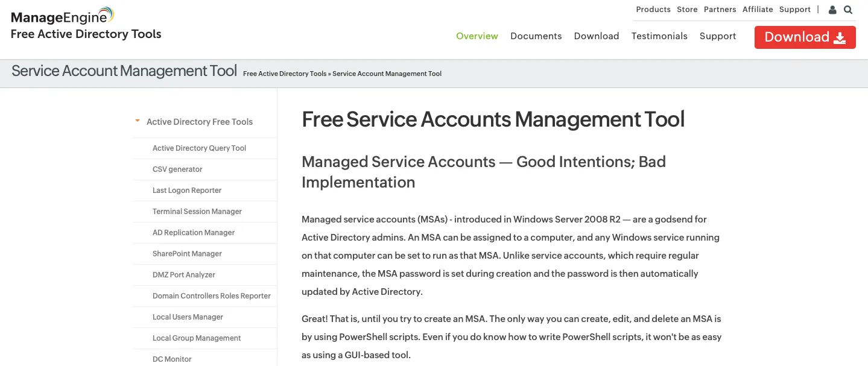Open Domain Controllers Roles Reporter link
The height and width of the screenshot is (366, 868).
(212, 296)
